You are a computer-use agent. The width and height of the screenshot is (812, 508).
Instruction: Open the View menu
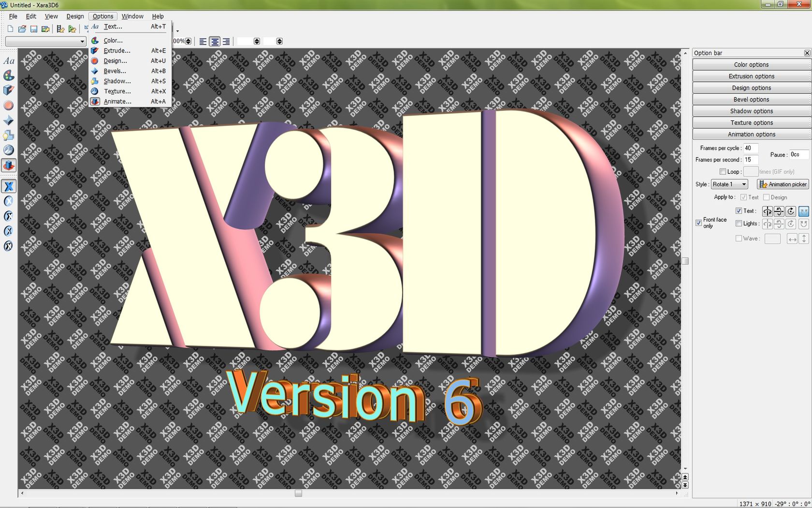[51, 16]
